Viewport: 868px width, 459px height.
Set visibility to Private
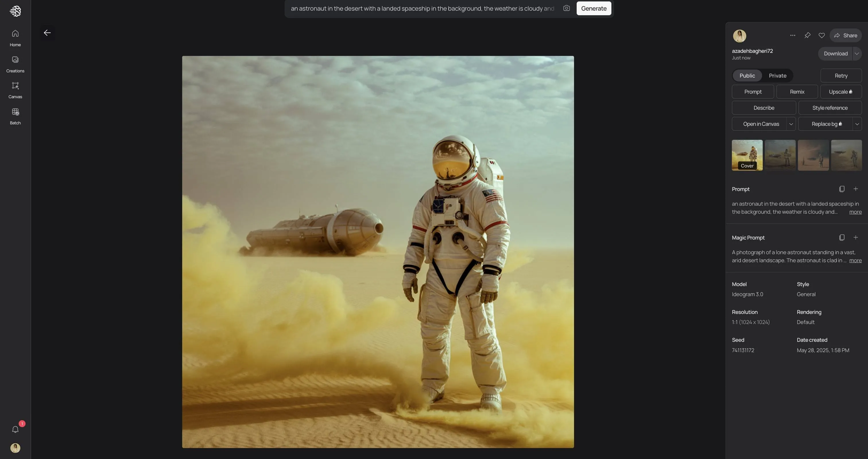click(x=777, y=76)
